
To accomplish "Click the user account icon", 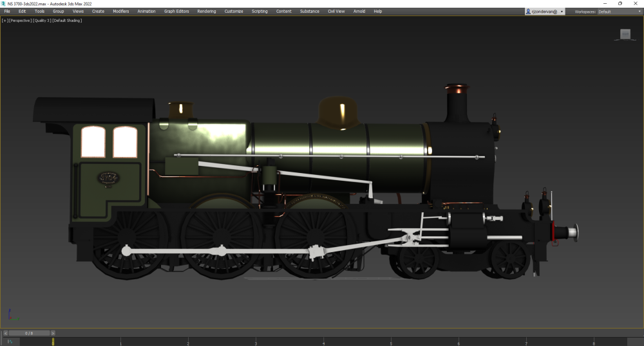I will (x=529, y=12).
